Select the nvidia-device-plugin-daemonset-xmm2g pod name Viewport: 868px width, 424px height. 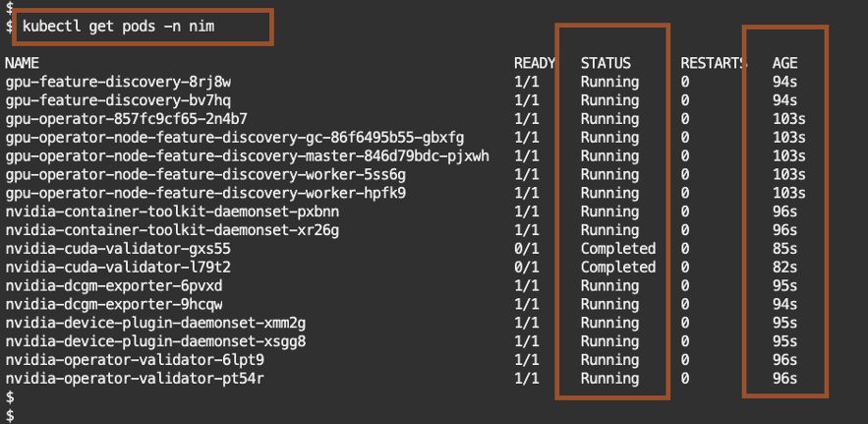(x=157, y=322)
